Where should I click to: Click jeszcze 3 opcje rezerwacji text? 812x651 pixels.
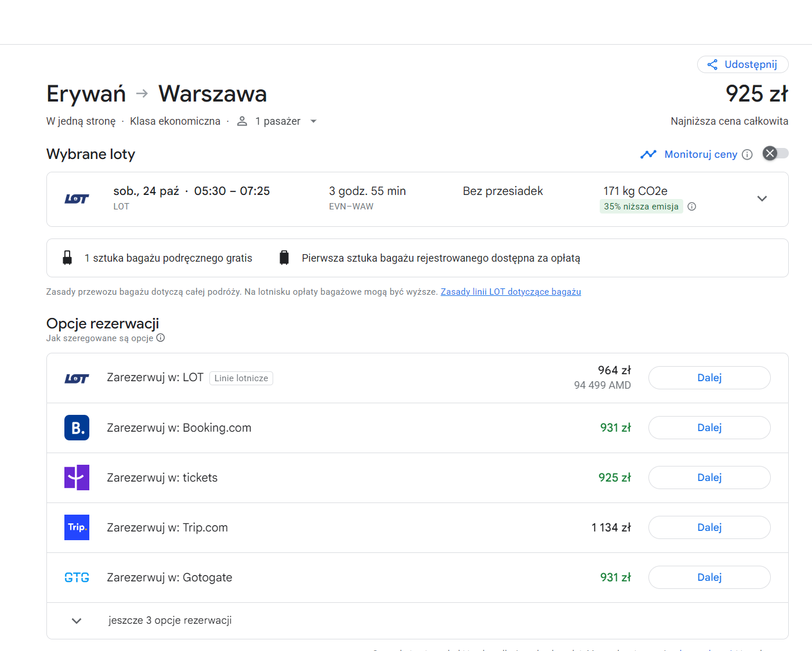(170, 620)
